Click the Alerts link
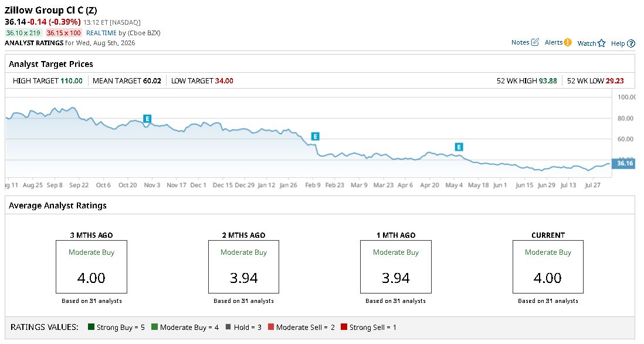Image resolution: width=644 pixels, height=344 pixels. click(554, 42)
